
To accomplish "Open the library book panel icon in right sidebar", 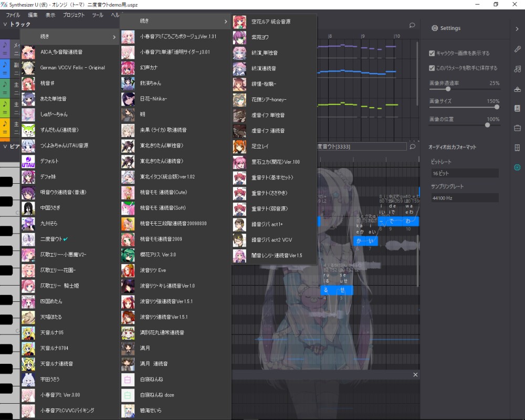I will click(x=517, y=107).
